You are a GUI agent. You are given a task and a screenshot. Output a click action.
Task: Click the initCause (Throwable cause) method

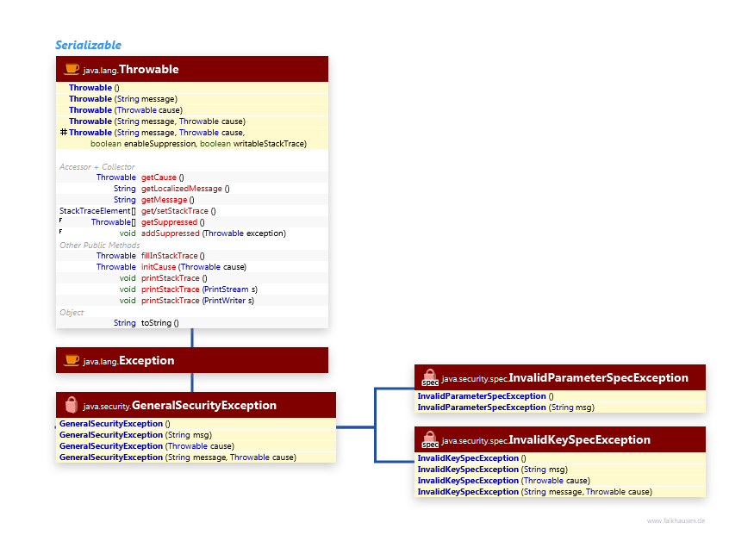[194, 267]
